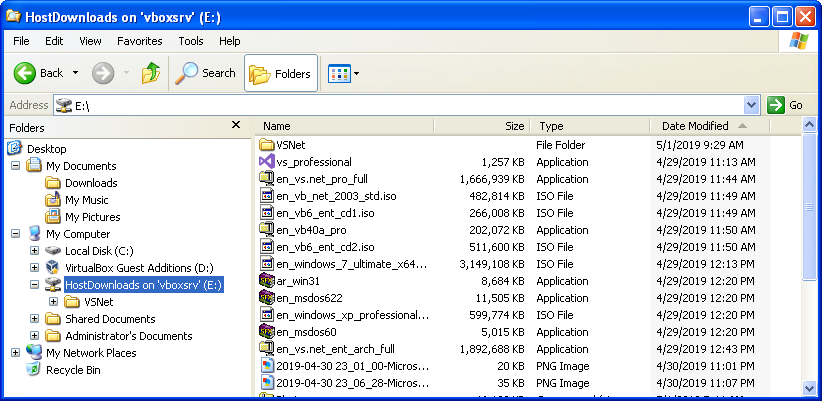The image size is (822, 401).
Task: Select en_windows_7_ultimate_x64 ISO file name
Action: [x=352, y=264]
